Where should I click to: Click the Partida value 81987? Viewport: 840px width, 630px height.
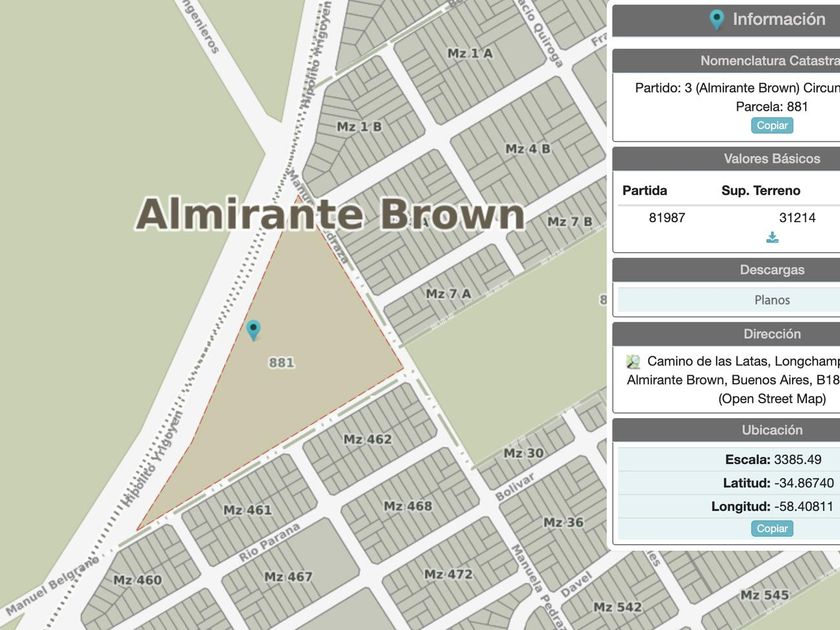pyautogui.click(x=667, y=218)
